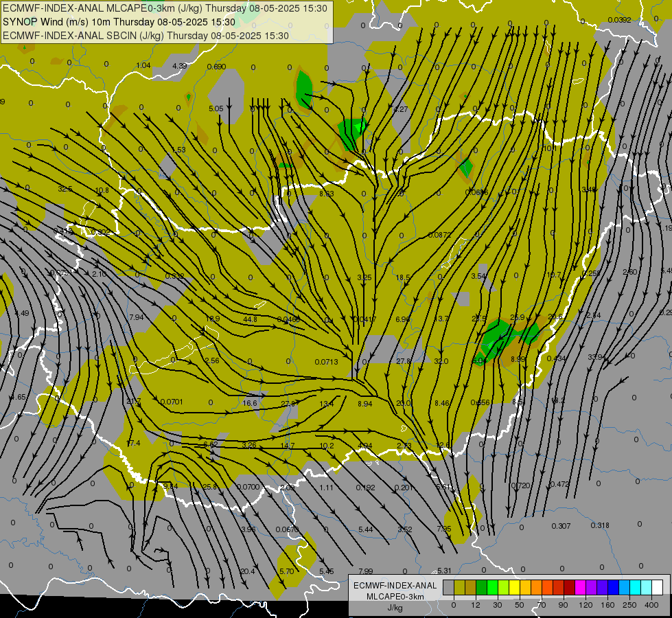Click the white swatch at legend end
Screen dimensions: 672x618
[658, 588]
